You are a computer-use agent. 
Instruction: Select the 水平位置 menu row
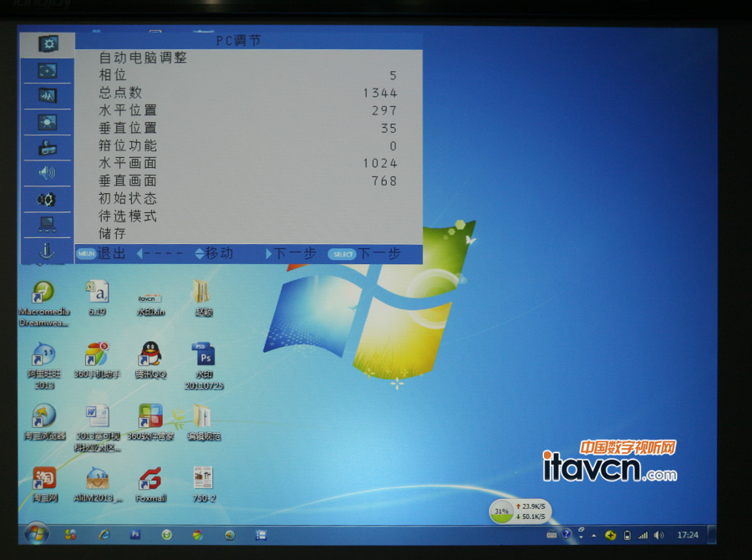pyautogui.click(x=249, y=110)
